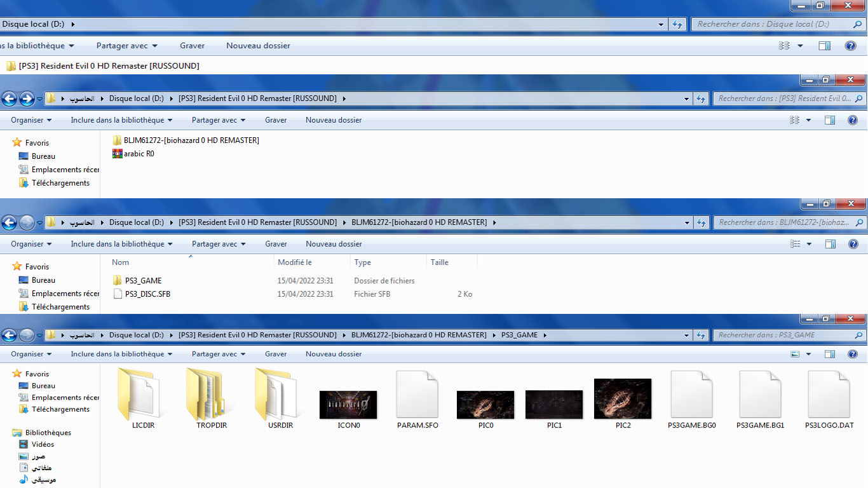Select the PS3LOGO.DAT file

coord(829,395)
